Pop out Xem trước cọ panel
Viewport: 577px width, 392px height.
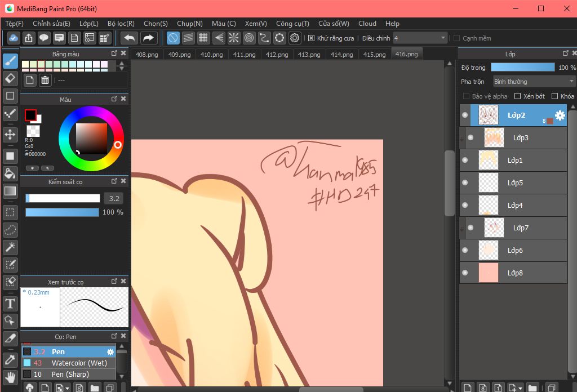[114, 281]
